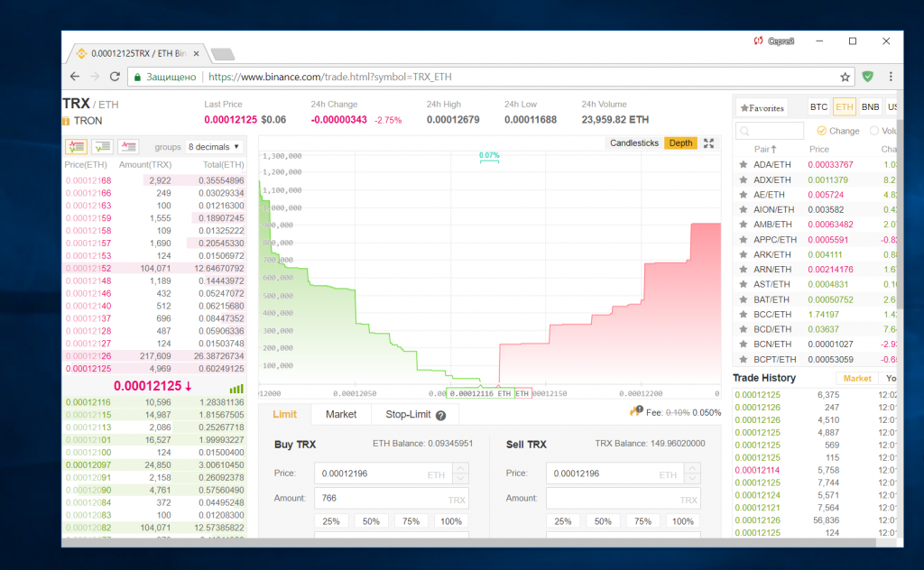Viewport: 924px width, 570px height.
Task: Set sell amount to 100%
Action: coord(683,521)
